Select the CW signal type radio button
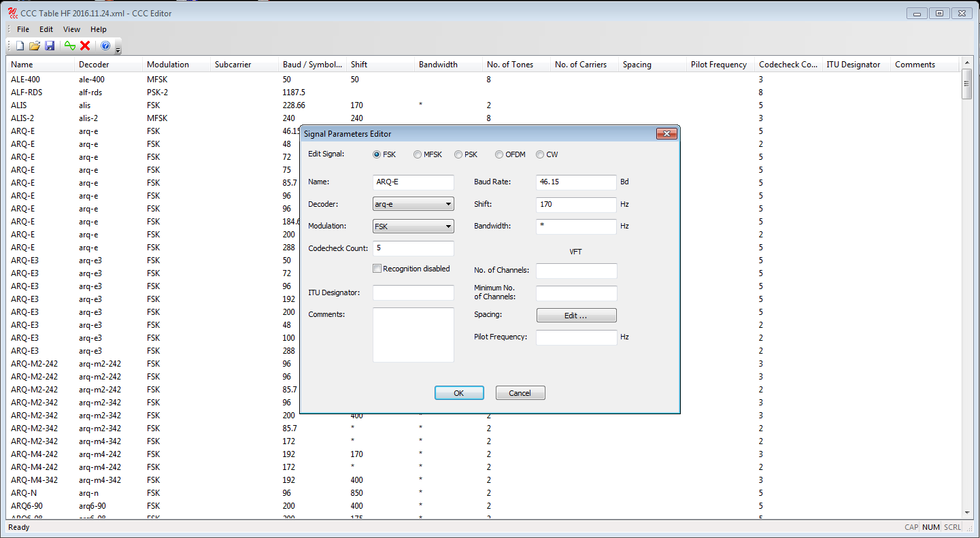980x538 pixels. pyautogui.click(x=540, y=154)
